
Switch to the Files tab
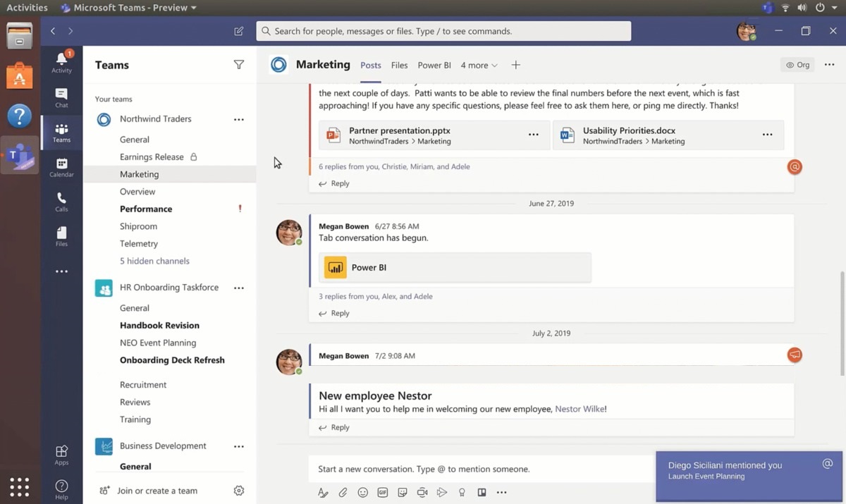click(400, 66)
